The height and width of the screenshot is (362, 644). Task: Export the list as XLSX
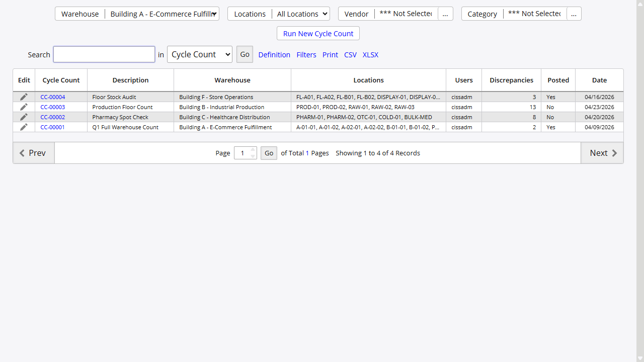pos(370,55)
